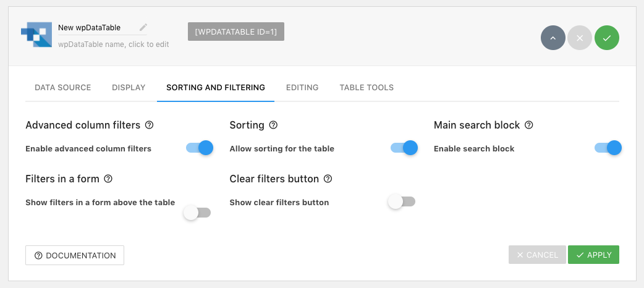
Task: Disable advanced column filters toggle
Action: [x=200, y=148]
